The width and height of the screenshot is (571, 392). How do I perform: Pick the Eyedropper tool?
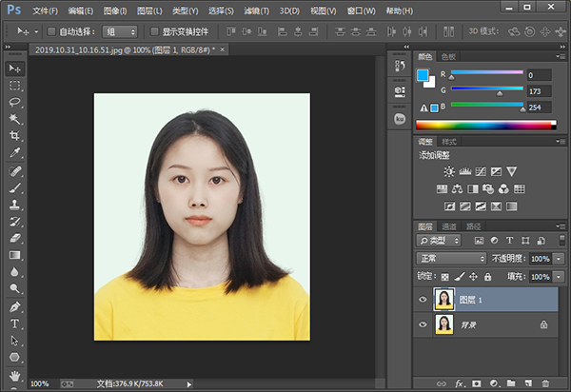(15, 152)
